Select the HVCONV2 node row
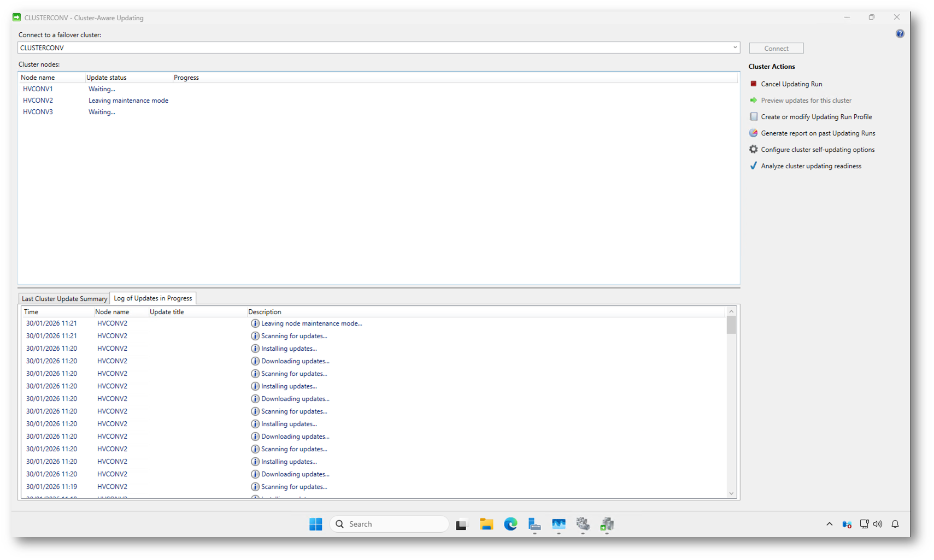The height and width of the screenshot is (560, 934). (x=38, y=101)
